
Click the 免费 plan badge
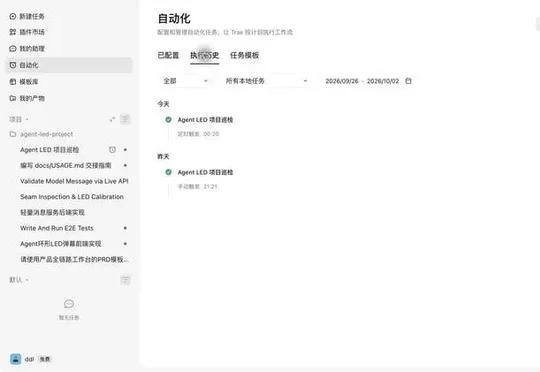tap(44, 359)
